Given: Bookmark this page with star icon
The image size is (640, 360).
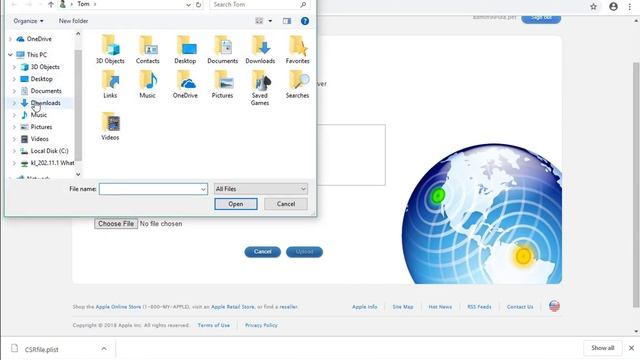Looking at the screenshot, I should pyautogui.click(x=593, y=7).
